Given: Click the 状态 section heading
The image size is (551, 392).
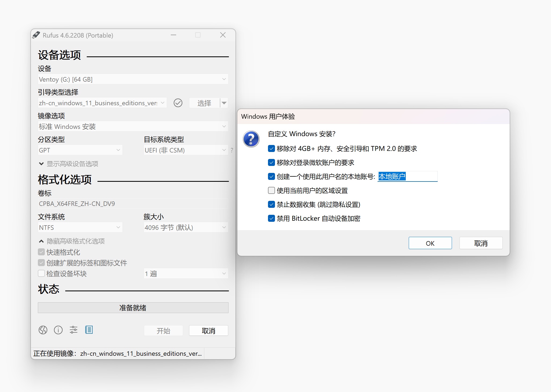Looking at the screenshot, I should click(x=49, y=289).
